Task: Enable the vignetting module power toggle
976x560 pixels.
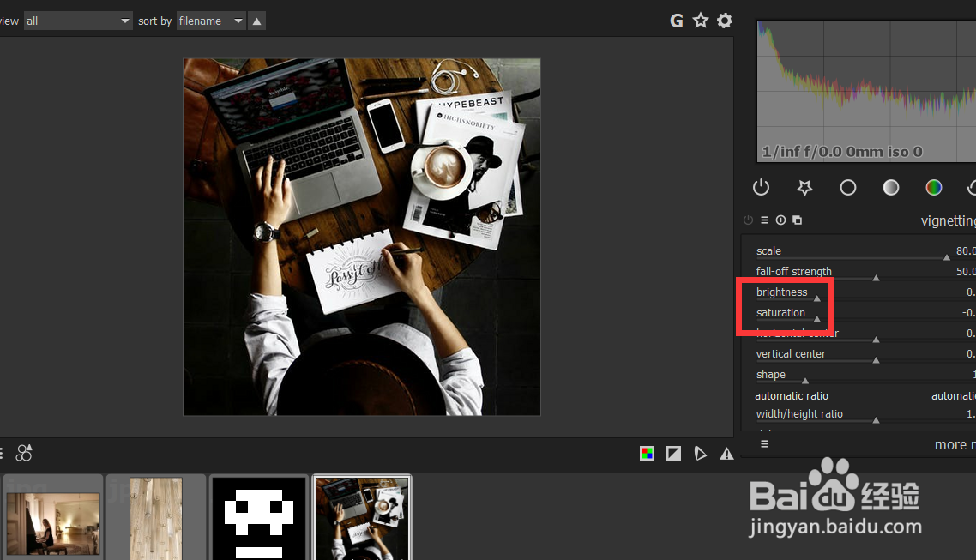Action: point(748,220)
